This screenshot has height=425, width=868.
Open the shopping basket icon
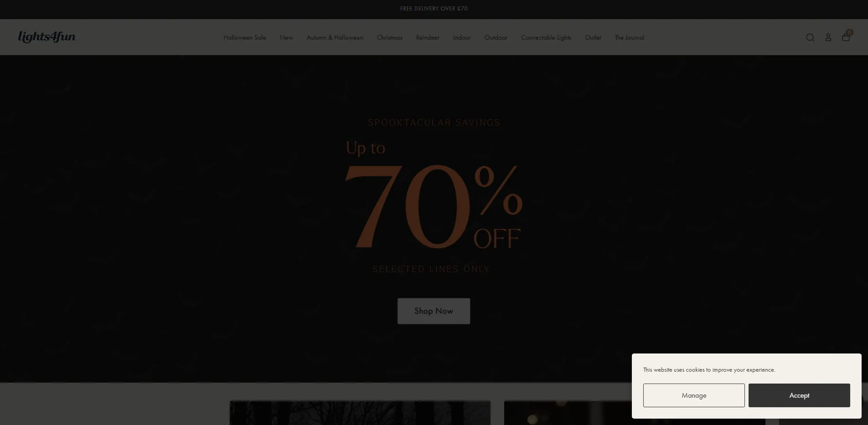[846, 37]
